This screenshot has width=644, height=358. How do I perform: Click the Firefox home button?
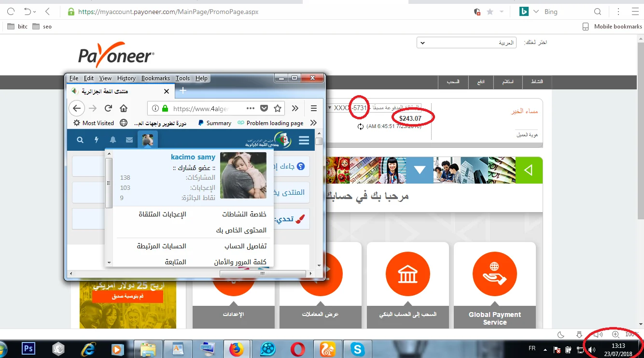click(124, 108)
